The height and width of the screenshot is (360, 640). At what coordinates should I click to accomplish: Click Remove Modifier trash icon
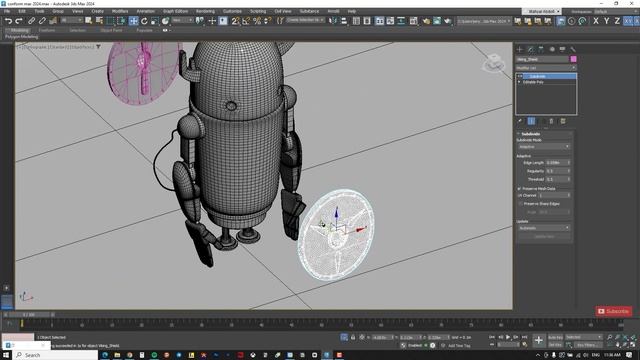pos(551,121)
